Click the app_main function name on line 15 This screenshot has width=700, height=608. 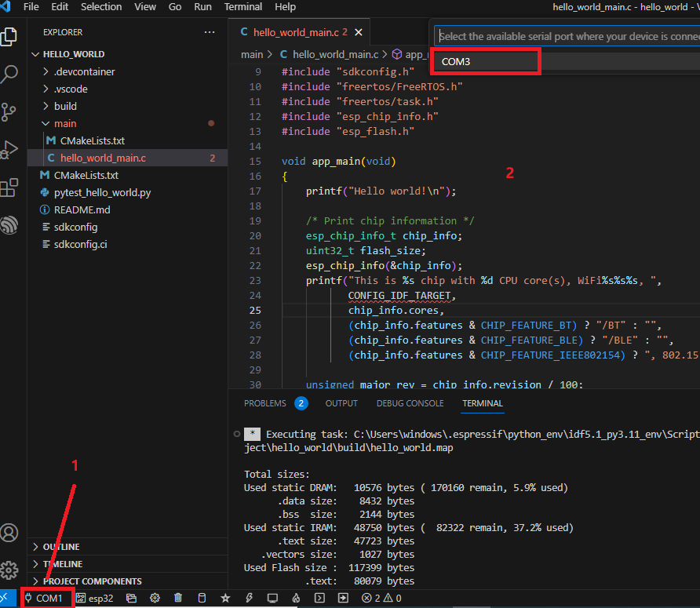[x=336, y=161]
